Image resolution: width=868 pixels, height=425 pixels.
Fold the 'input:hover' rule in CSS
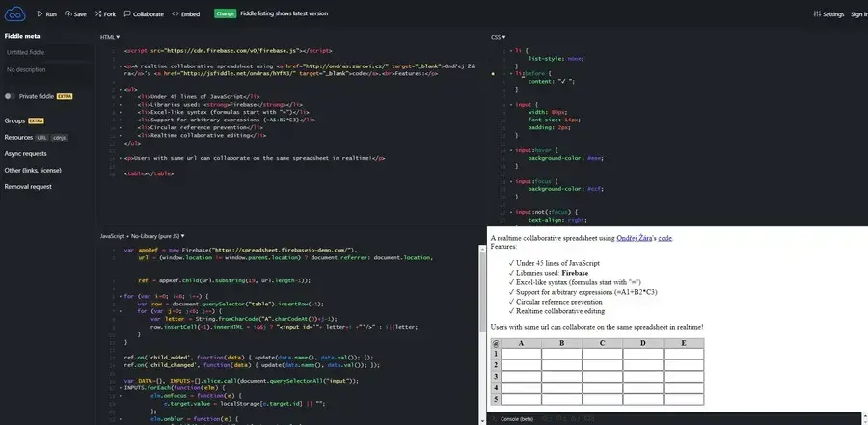510,150
